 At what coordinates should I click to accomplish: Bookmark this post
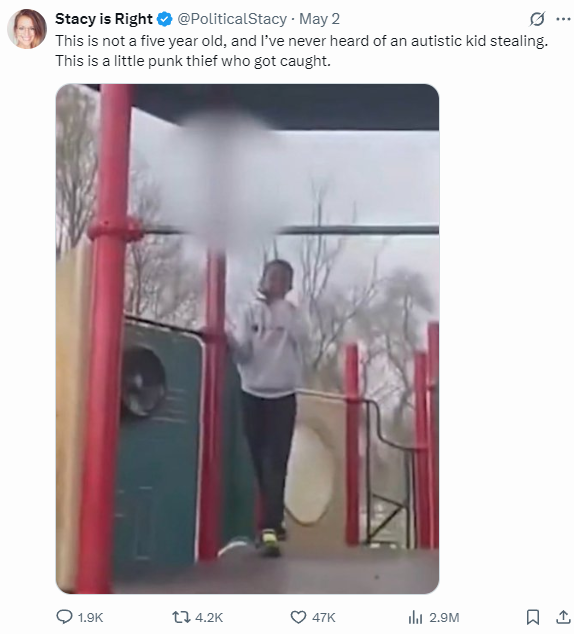532,617
